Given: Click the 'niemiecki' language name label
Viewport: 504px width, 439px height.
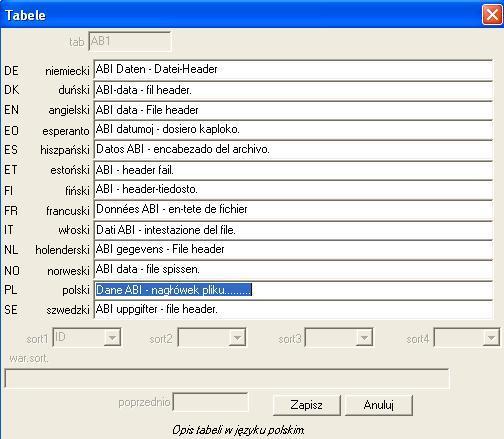Looking at the screenshot, I should (x=67, y=71).
